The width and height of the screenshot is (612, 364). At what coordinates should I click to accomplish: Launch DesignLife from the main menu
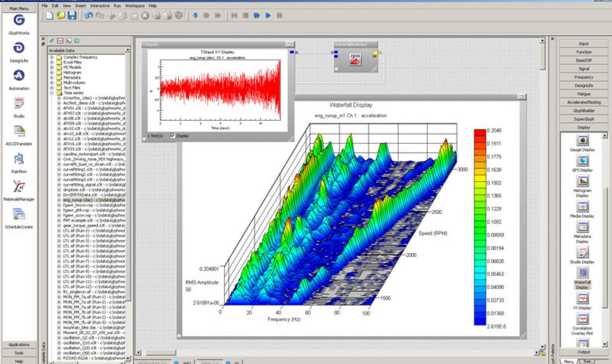click(19, 48)
